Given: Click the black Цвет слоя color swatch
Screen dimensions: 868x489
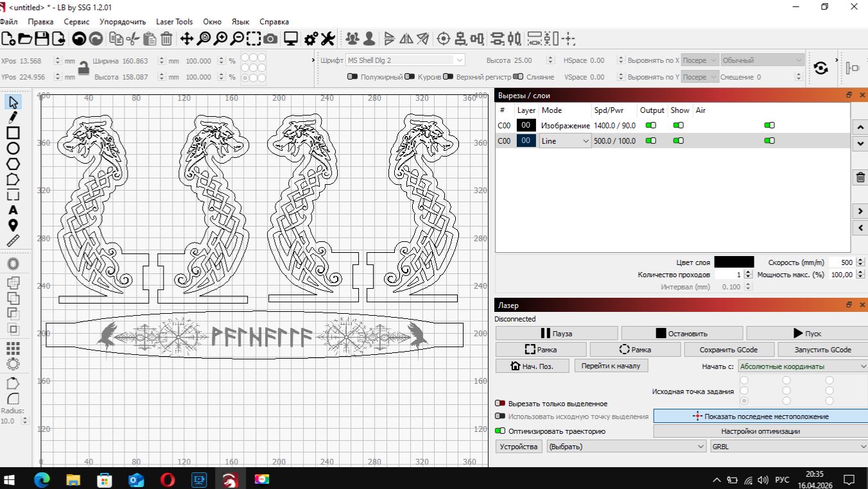Looking at the screenshot, I should pos(734,262).
